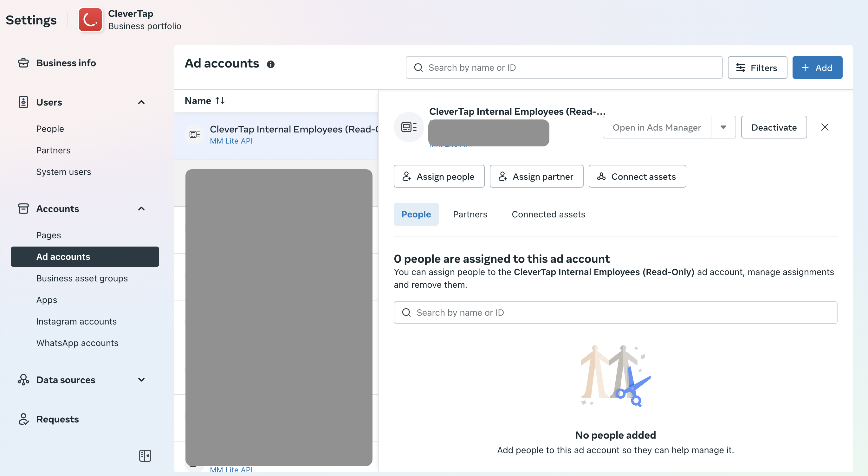Select the Users section icon
868x476 pixels.
tap(23, 102)
